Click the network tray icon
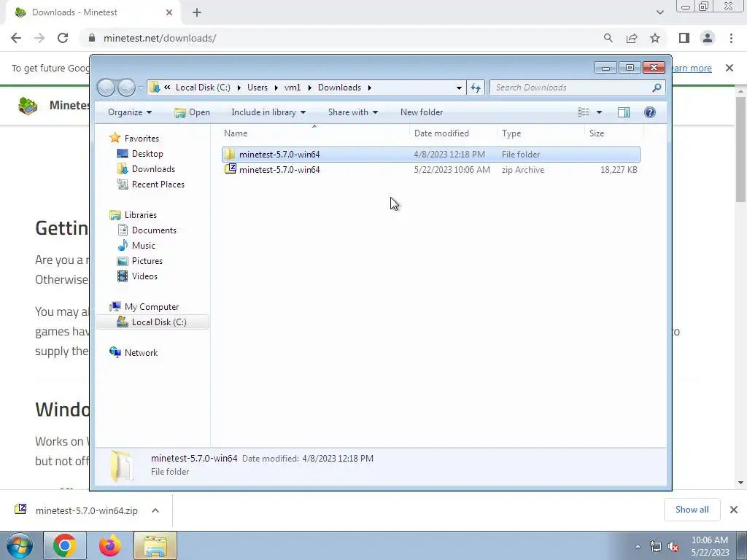 (656, 547)
